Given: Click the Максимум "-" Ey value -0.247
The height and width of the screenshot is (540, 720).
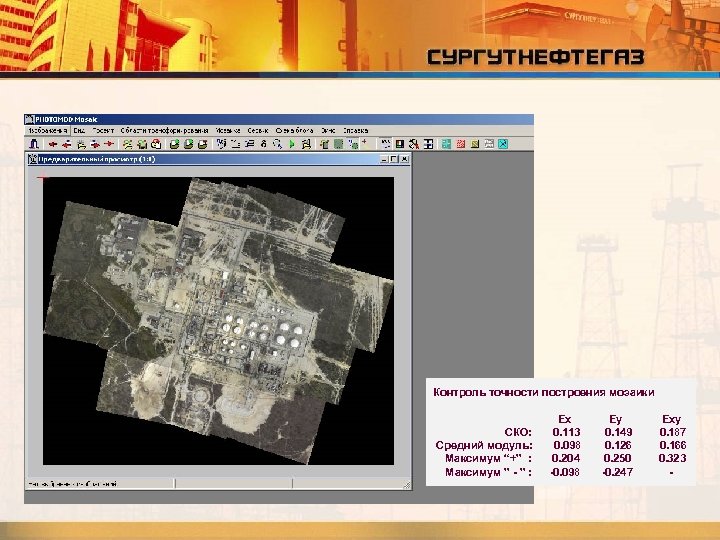Looking at the screenshot, I should 617,472.
